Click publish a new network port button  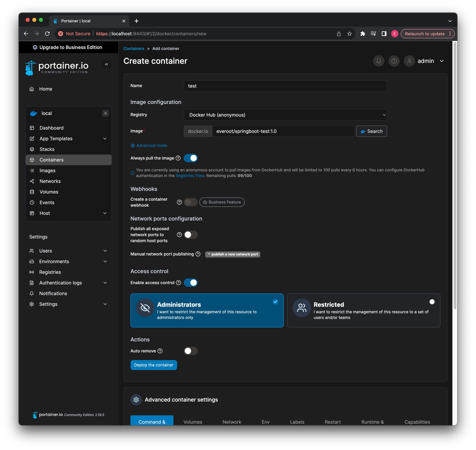tap(233, 254)
